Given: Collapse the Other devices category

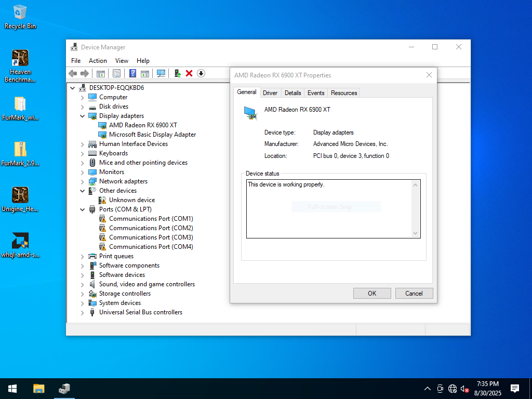Looking at the screenshot, I should (82, 191).
